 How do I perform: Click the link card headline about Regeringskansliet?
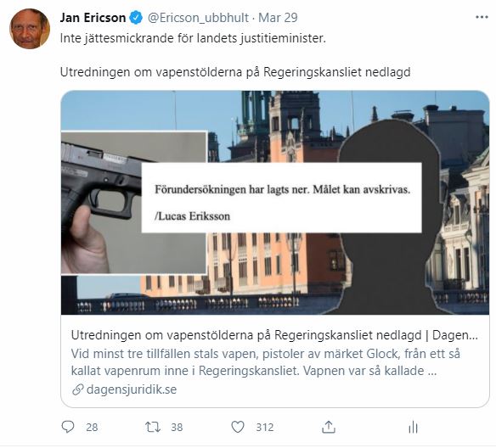pyautogui.click(x=274, y=335)
